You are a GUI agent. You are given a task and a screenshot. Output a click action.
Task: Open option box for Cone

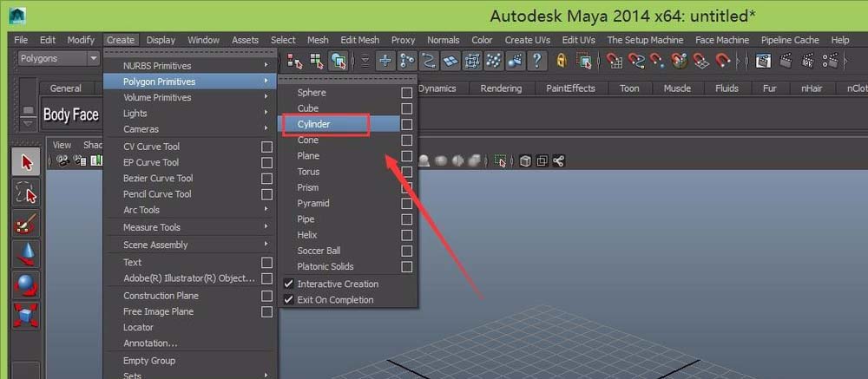(x=407, y=140)
